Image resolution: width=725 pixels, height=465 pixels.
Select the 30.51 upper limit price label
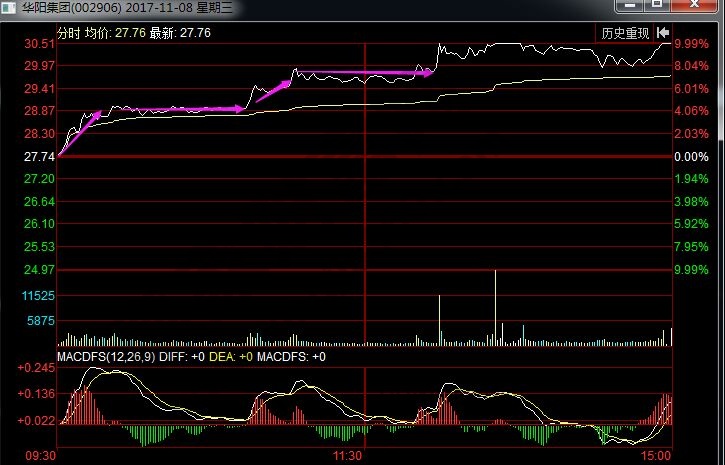[39, 45]
